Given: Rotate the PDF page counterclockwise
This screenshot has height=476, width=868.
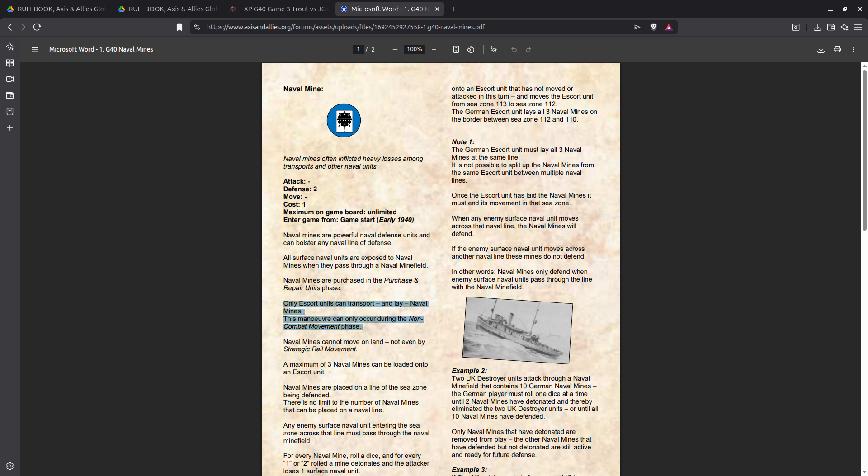Looking at the screenshot, I should pyautogui.click(x=471, y=49).
